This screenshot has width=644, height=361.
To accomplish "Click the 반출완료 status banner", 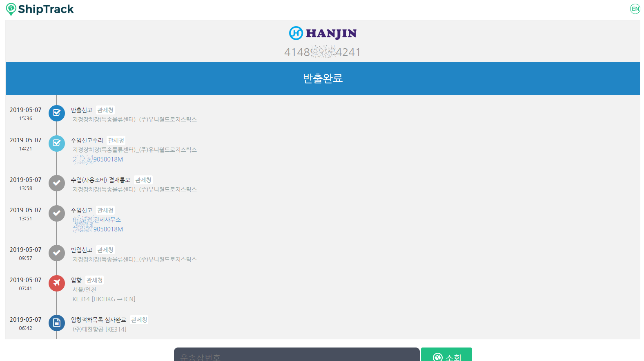I will pyautogui.click(x=323, y=78).
